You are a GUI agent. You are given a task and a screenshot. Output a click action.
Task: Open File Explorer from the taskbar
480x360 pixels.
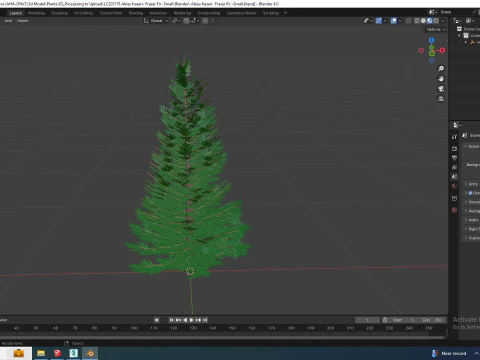point(41,353)
